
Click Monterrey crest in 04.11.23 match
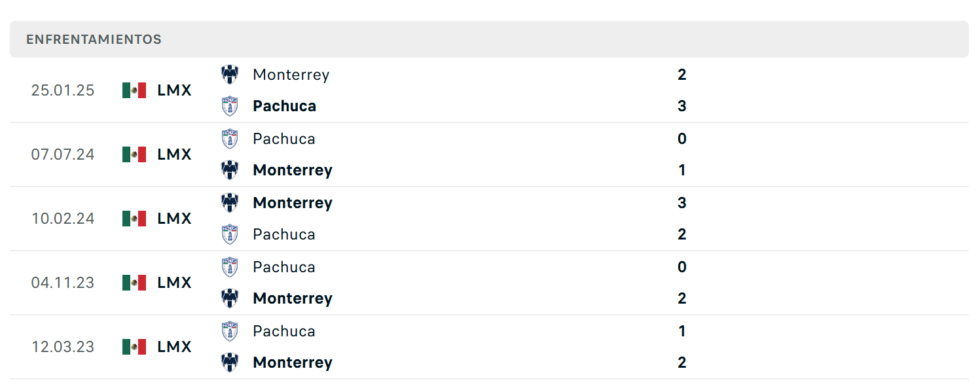coord(230,298)
